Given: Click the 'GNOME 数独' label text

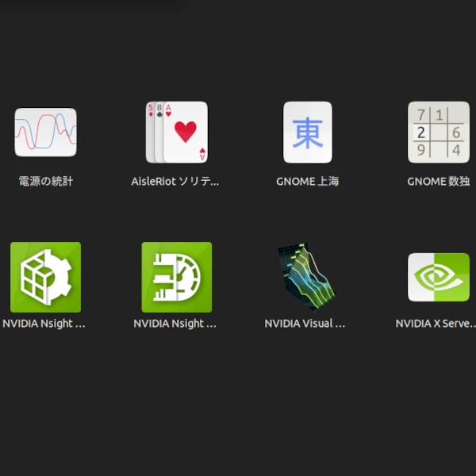Looking at the screenshot, I should pyautogui.click(x=439, y=181).
